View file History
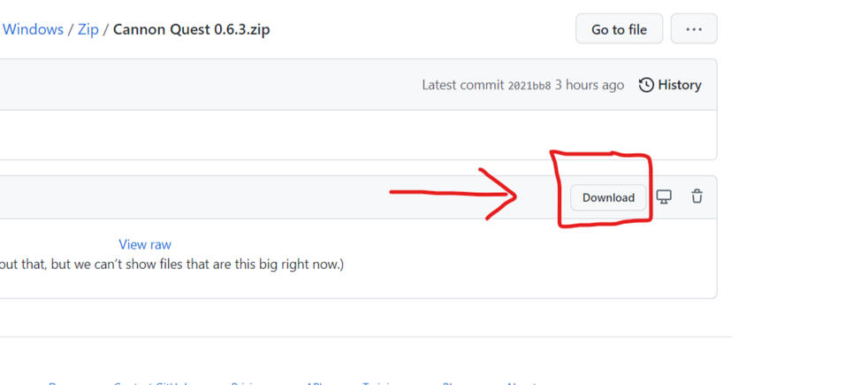868x385 pixels. point(679,85)
